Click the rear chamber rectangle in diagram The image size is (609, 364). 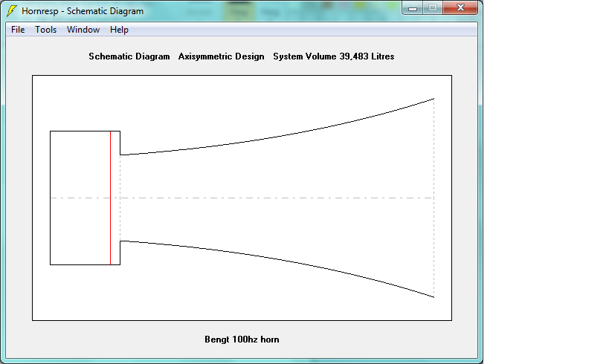(x=80, y=198)
